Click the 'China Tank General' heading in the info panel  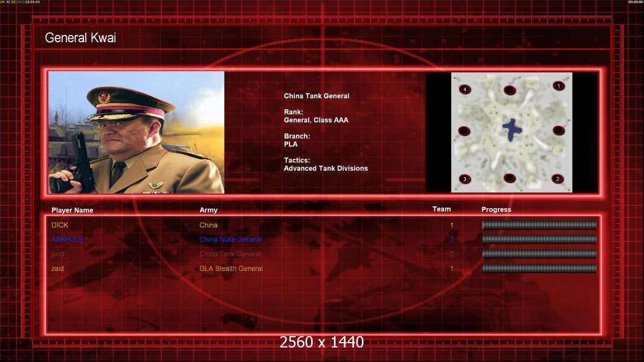point(317,96)
